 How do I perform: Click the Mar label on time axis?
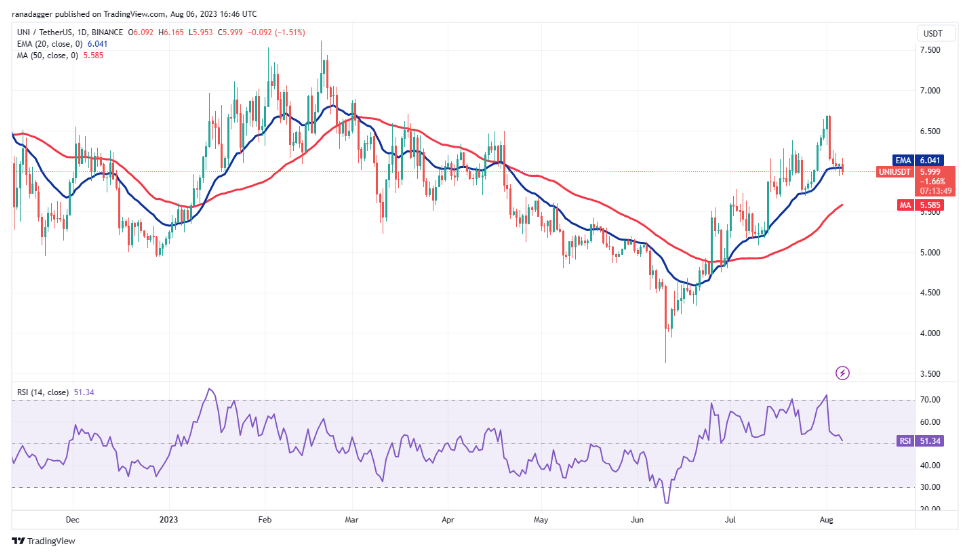pyautogui.click(x=353, y=520)
